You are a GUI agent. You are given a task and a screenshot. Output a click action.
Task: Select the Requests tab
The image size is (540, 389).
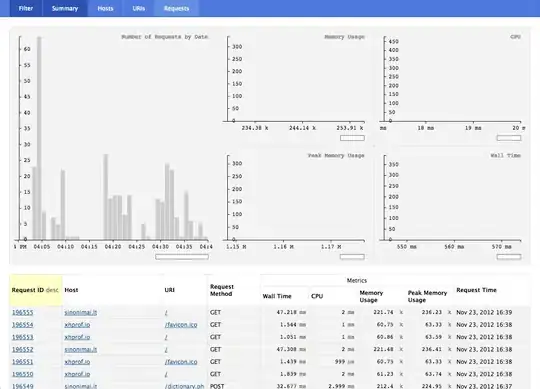(176, 8)
